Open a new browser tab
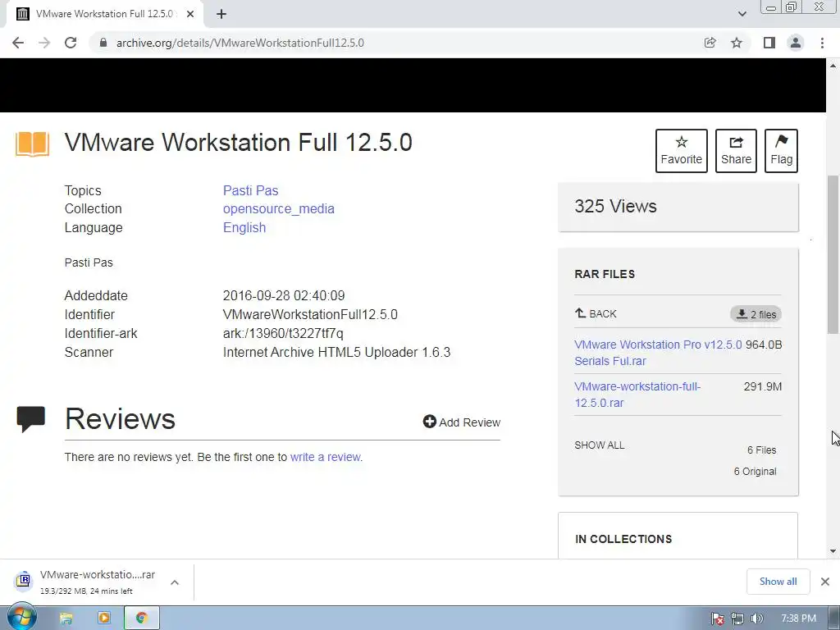 click(221, 14)
